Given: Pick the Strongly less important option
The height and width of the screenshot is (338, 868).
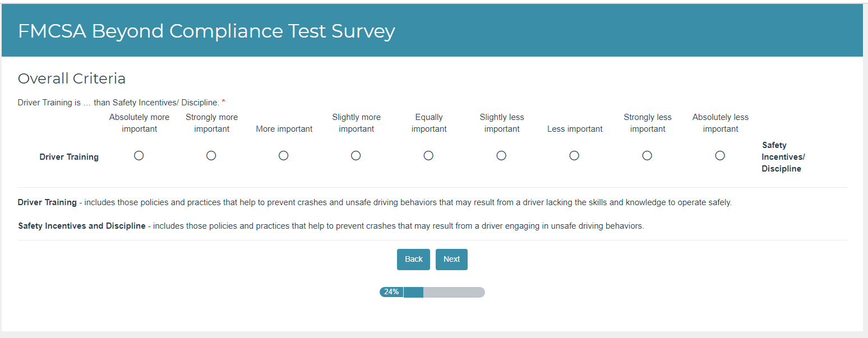Looking at the screenshot, I should (x=647, y=156).
